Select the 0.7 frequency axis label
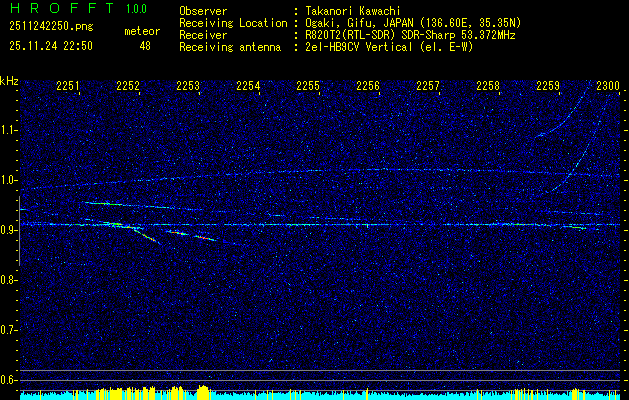Image resolution: width=629 pixels, height=400 pixels. [9, 329]
